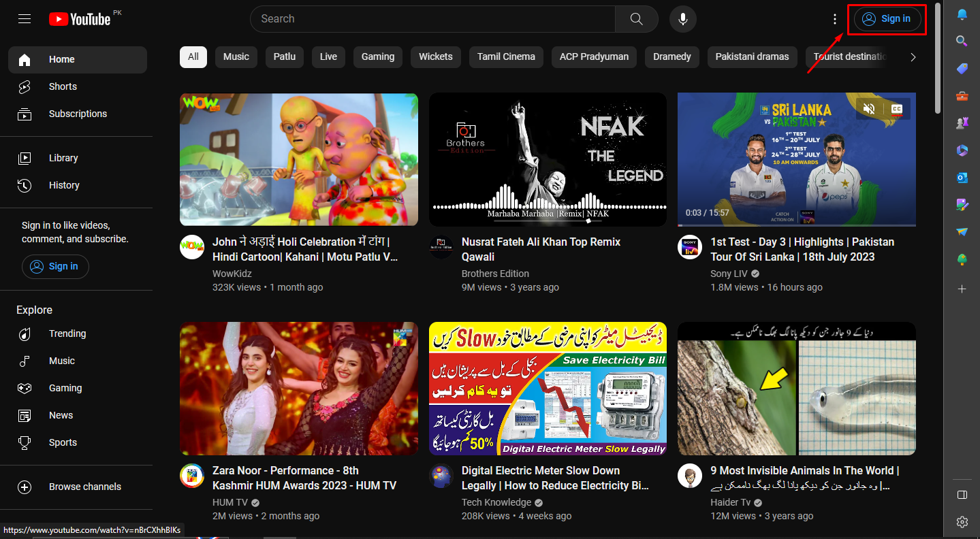980x539 pixels.
Task: Go to Home in sidebar
Action: pos(78,60)
